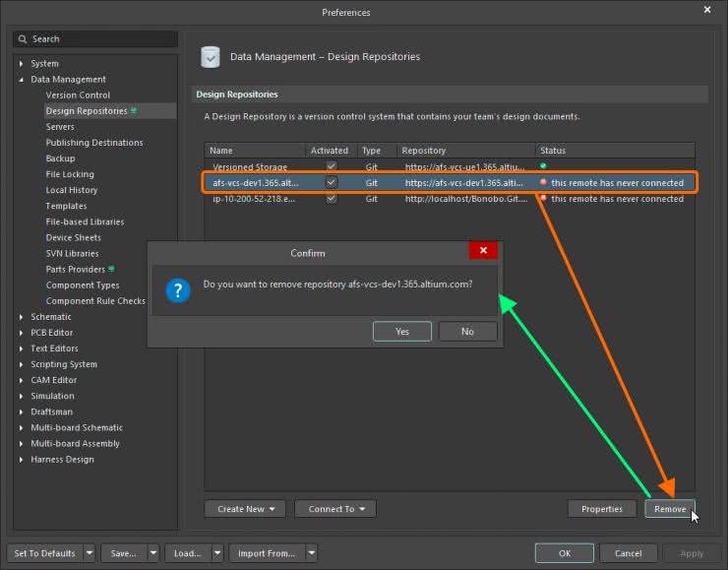Screen dimensions: 728x570
Task: Toggle Activated checkbox for afs-vcs-dev1 repository
Action: coord(332,183)
